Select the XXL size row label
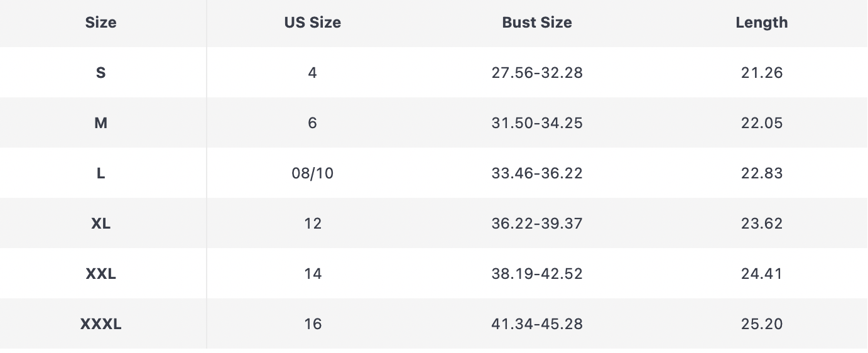 point(101,274)
